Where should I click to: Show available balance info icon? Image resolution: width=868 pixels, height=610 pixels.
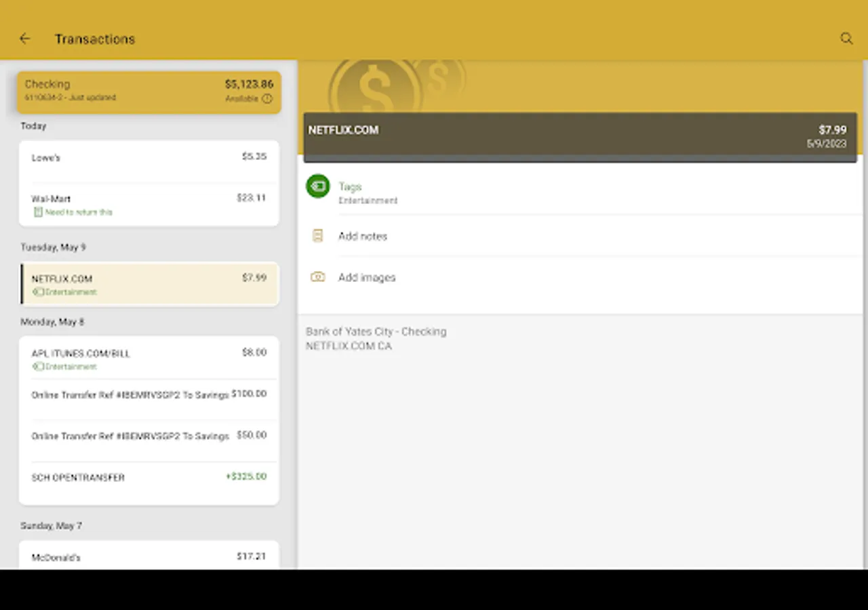tap(267, 99)
